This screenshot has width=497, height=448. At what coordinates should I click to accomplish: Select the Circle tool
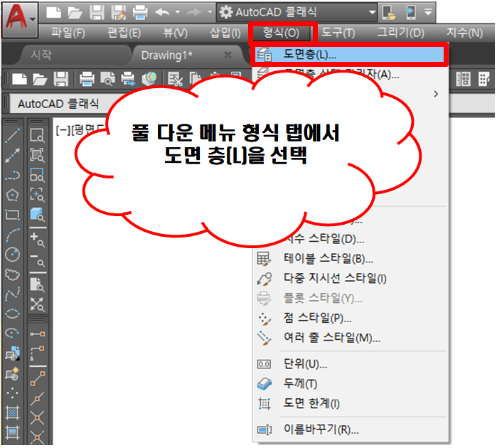(x=12, y=255)
